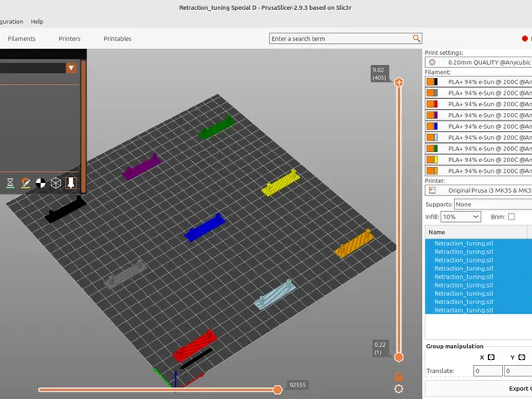The image size is (532, 399).
Task: Click the icon next to Y label
Action: [522, 357]
